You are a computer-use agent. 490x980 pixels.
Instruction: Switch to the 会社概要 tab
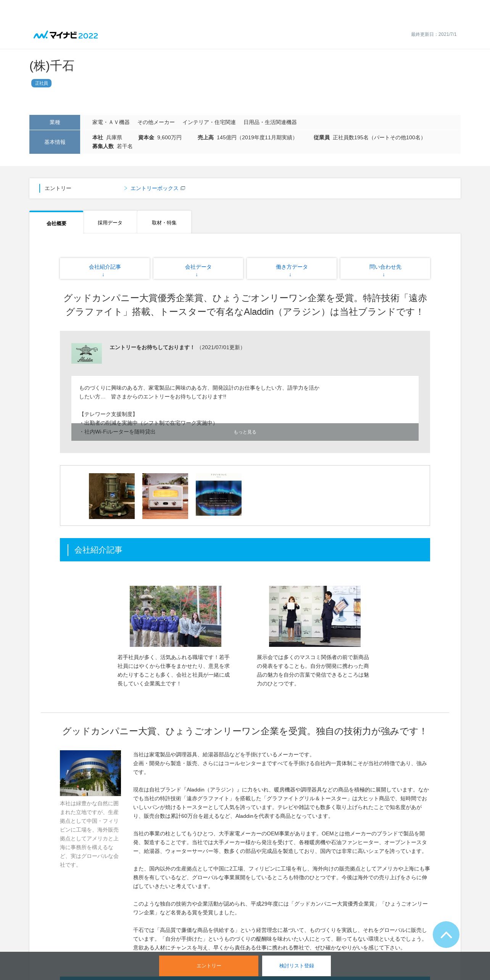(56, 223)
